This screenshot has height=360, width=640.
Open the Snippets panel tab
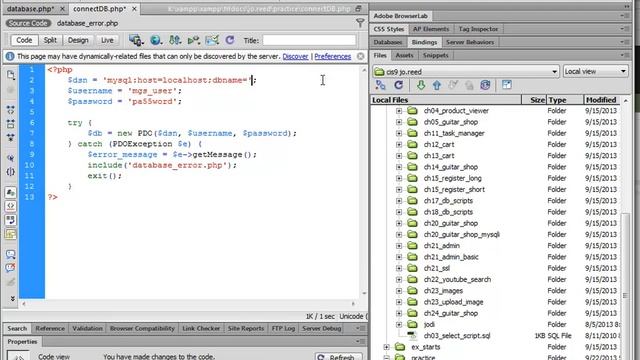435,55
